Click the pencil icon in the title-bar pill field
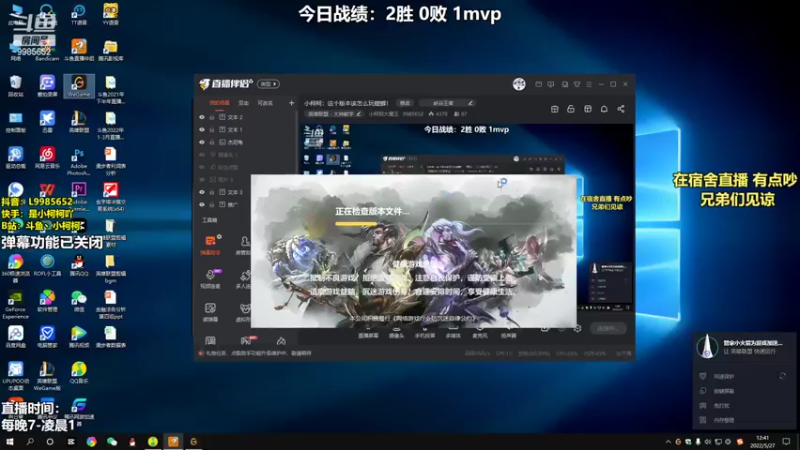The width and height of the screenshot is (800, 450). [470, 103]
